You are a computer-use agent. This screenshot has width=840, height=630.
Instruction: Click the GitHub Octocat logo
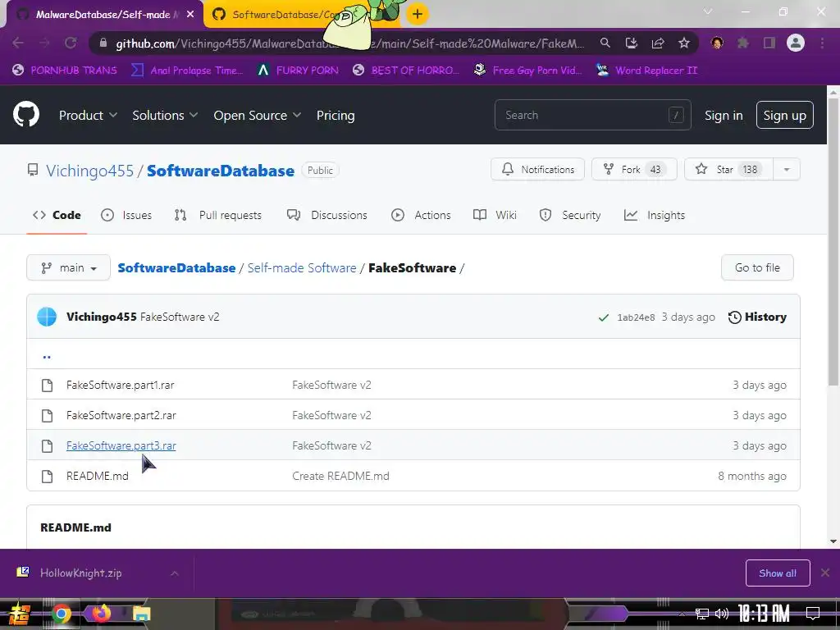pyautogui.click(x=26, y=114)
